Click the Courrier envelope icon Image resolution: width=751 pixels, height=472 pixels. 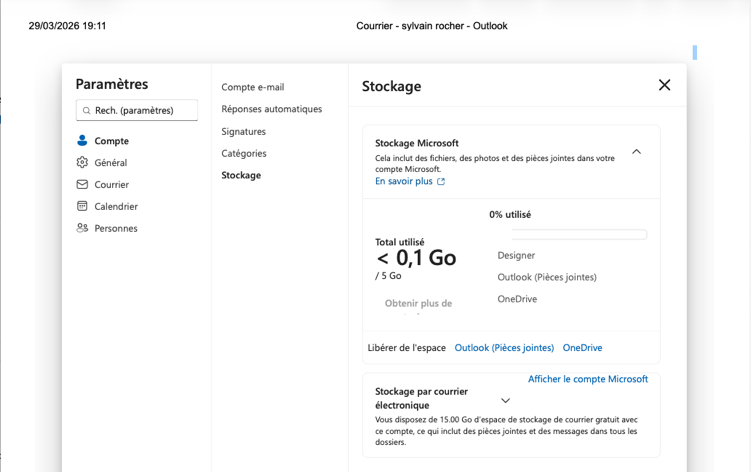[82, 184]
